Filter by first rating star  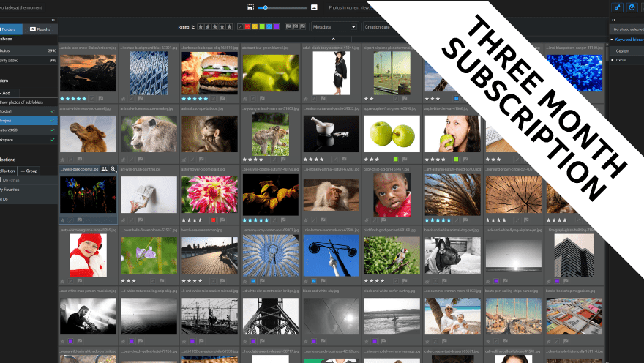(x=201, y=26)
